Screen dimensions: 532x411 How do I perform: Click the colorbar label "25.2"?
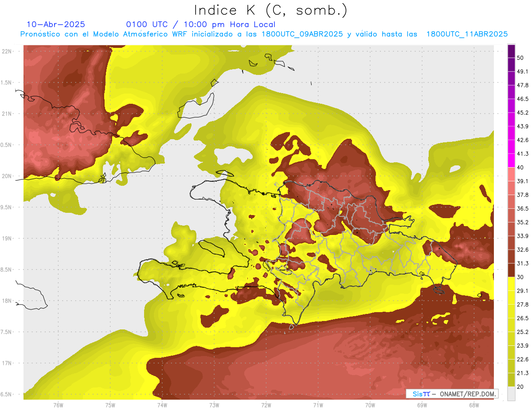coord(523,332)
